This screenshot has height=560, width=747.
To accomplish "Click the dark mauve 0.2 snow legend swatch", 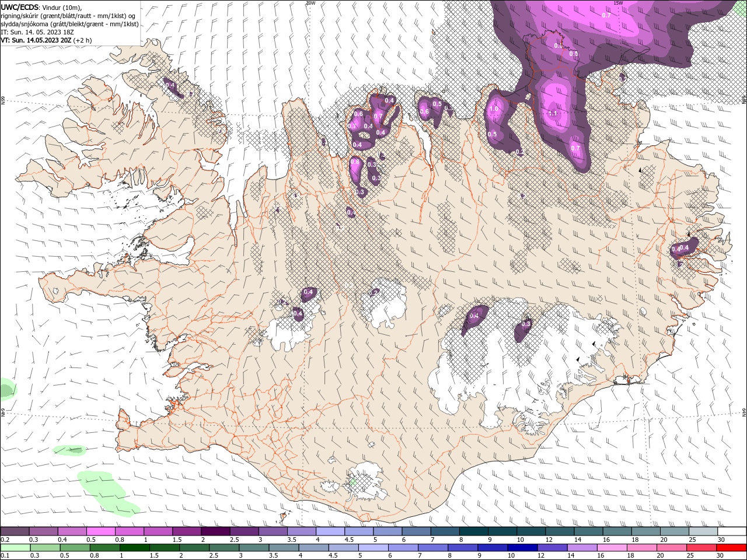I will 15,531.
